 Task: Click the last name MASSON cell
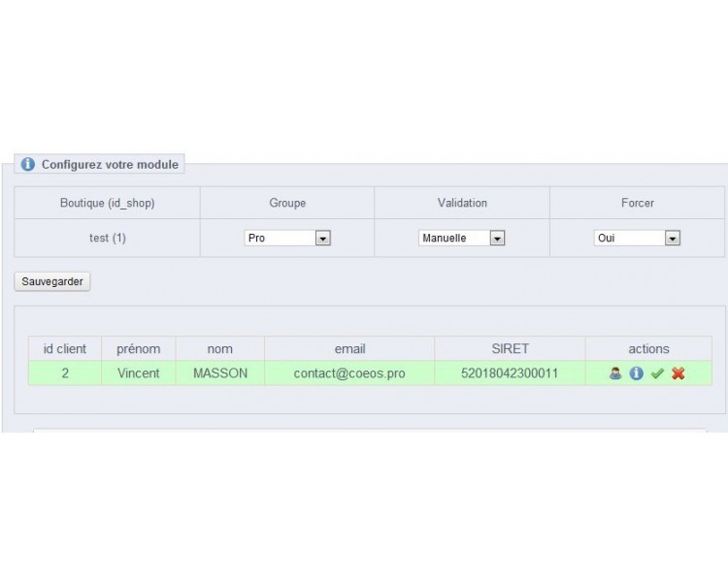click(219, 373)
